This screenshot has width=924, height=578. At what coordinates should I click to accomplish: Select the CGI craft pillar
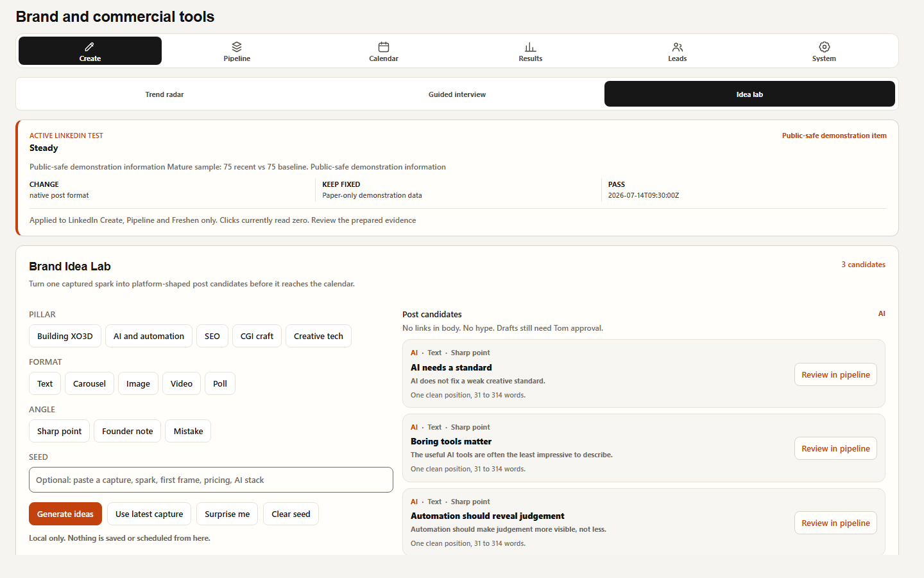tap(257, 336)
